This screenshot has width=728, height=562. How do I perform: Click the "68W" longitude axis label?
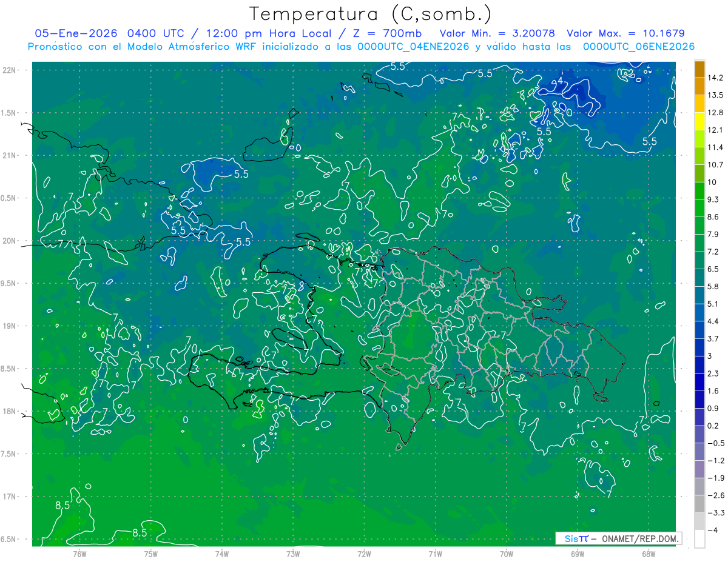click(x=649, y=554)
